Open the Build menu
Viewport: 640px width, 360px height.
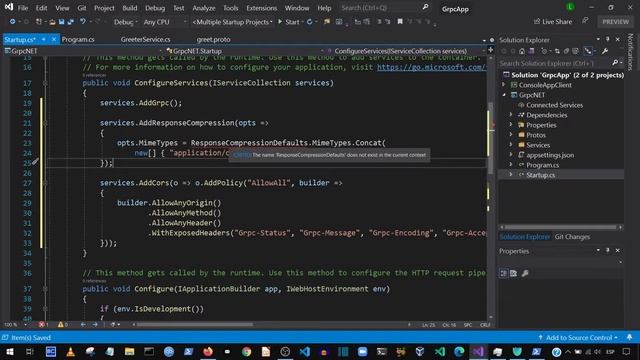pos(129,8)
